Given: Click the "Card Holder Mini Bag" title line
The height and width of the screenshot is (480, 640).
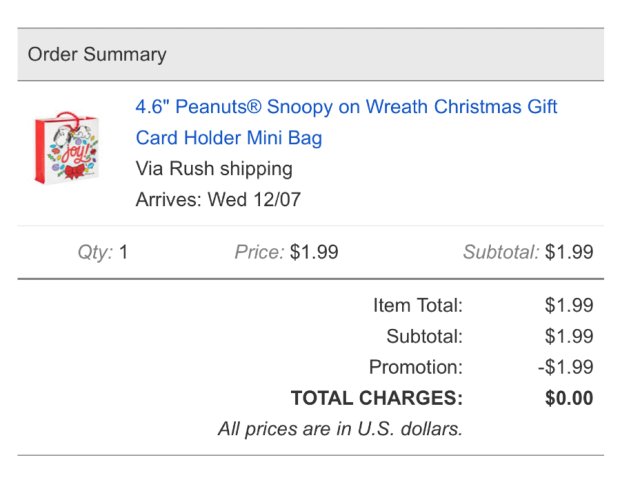Looking at the screenshot, I should (229, 138).
